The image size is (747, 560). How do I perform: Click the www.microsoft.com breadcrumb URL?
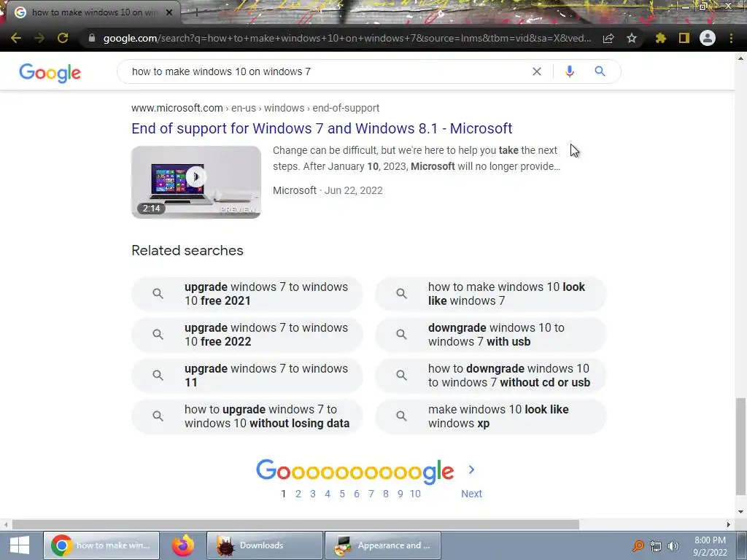[x=255, y=108]
